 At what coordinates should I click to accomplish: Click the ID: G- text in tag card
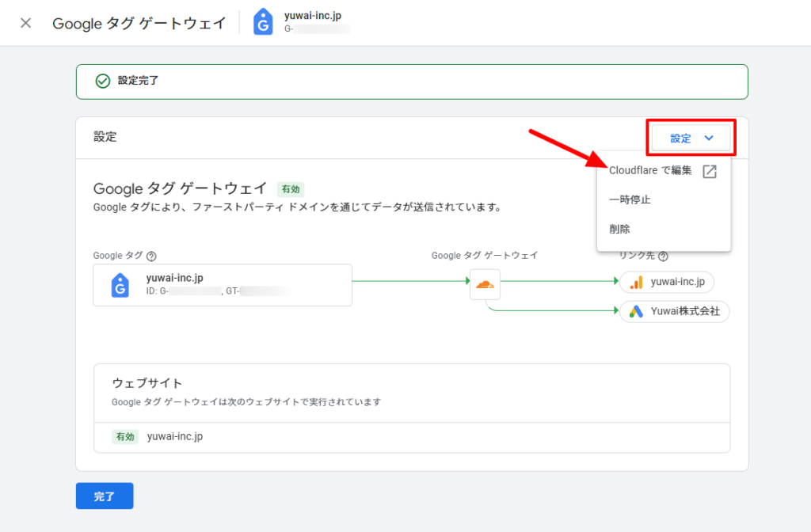coord(158,291)
